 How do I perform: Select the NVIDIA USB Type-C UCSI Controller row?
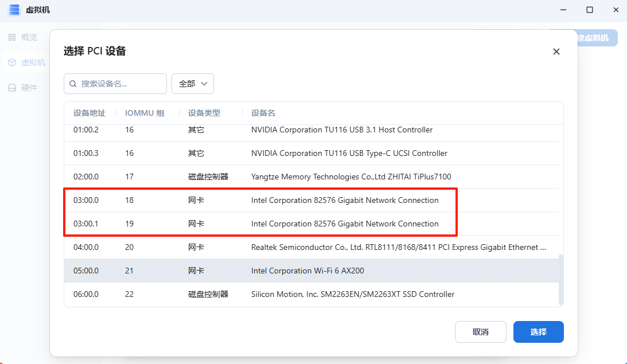pos(311,153)
